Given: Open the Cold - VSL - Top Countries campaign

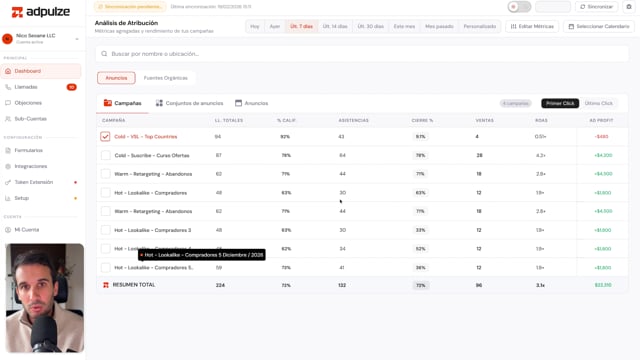Looking at the screenshot, I should tap(146, 137).
